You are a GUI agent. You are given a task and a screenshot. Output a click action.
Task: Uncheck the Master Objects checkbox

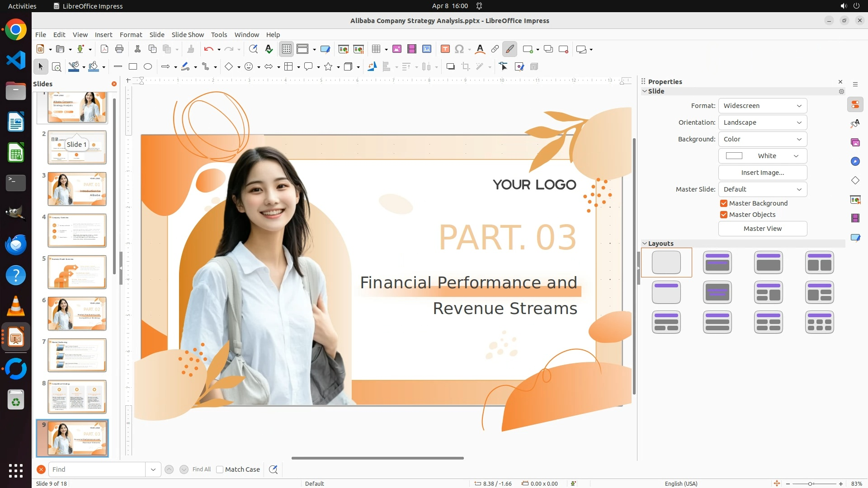(724, 215)
